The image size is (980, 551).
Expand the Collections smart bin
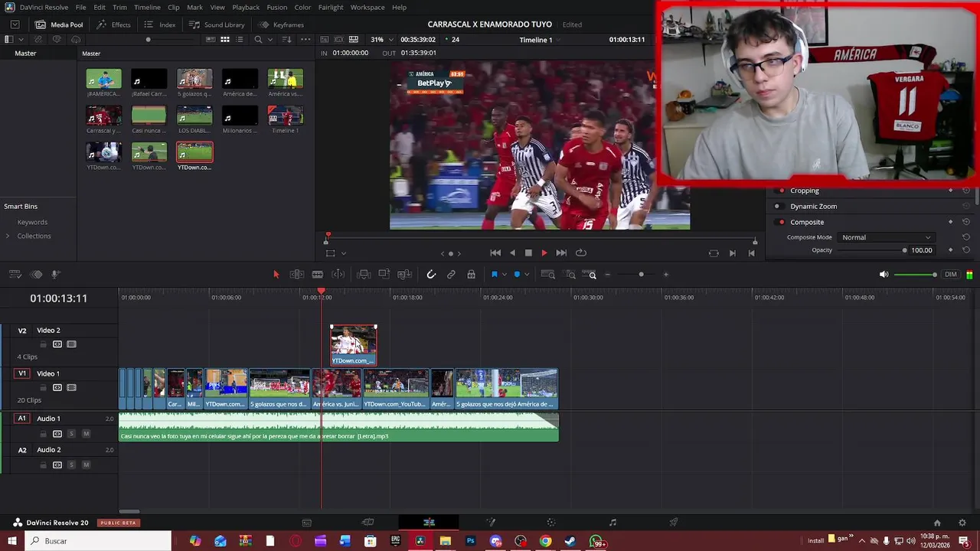[x=8, y=236]
